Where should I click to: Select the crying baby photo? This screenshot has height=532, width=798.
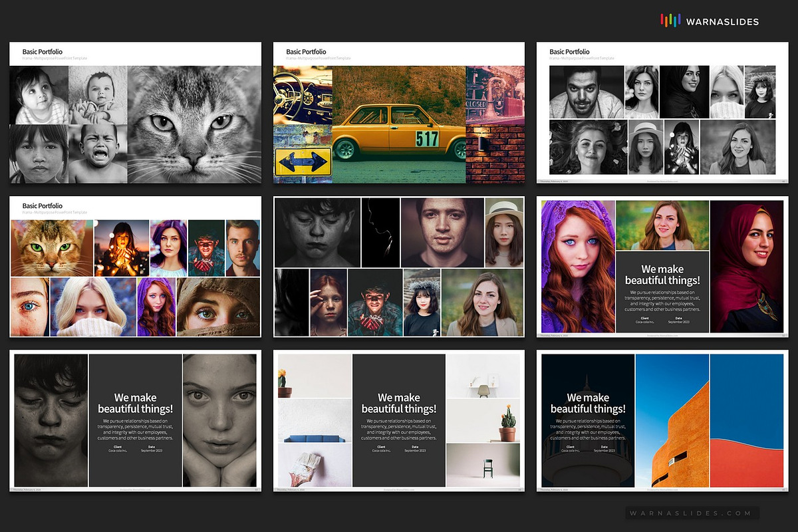[98, 154]
